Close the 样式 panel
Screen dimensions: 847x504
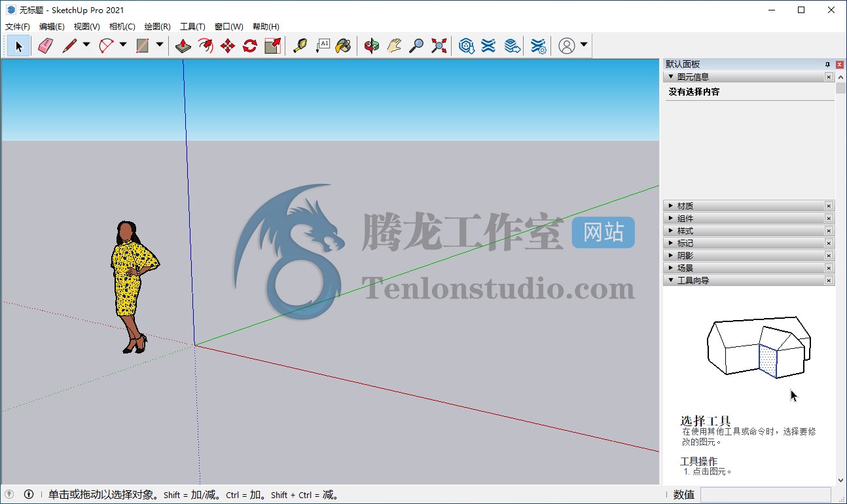coord(829,230)
